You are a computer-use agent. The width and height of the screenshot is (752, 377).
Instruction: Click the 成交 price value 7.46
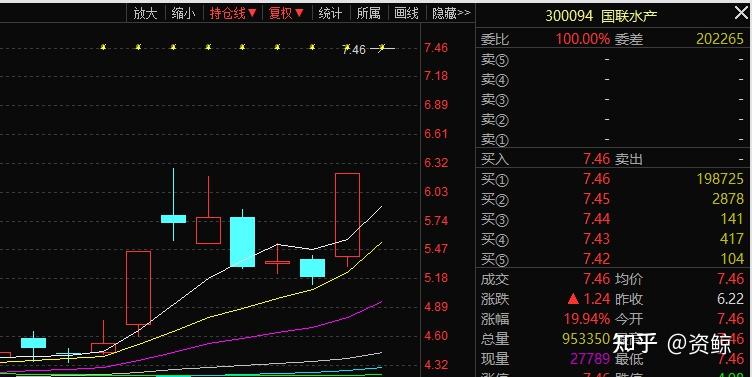tap(597, 279)
